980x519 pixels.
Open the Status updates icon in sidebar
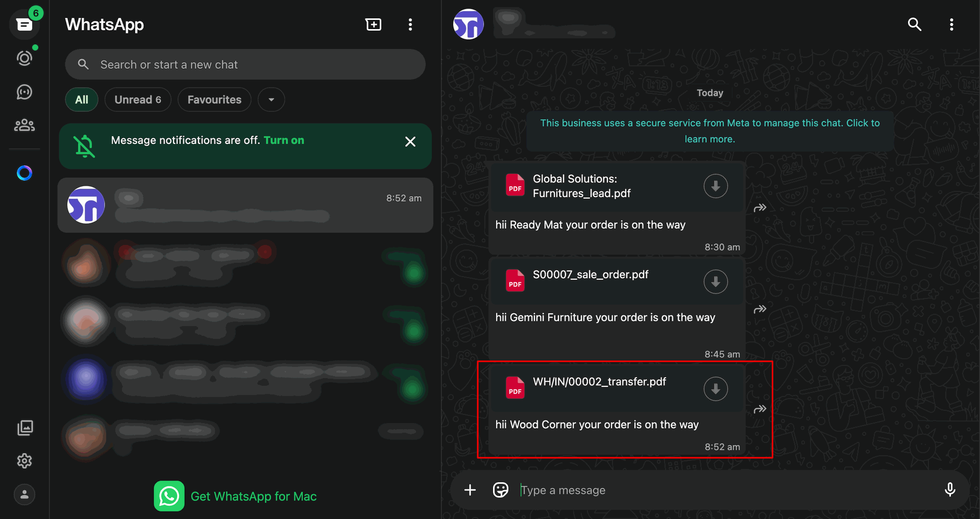(x=24, y=58)
